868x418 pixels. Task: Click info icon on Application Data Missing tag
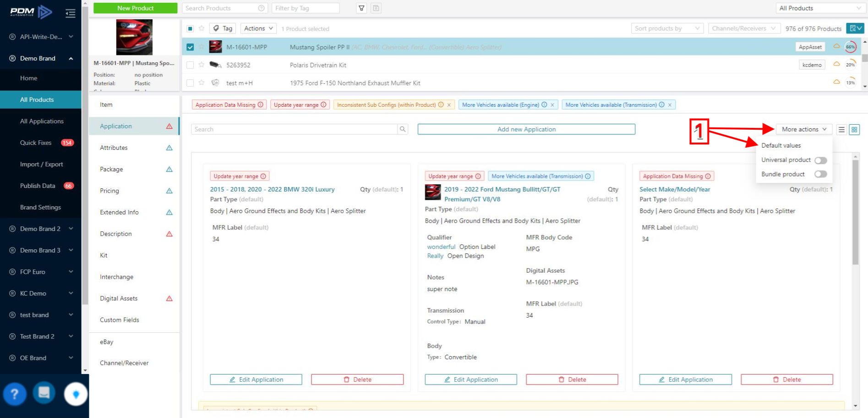[260, 104]
